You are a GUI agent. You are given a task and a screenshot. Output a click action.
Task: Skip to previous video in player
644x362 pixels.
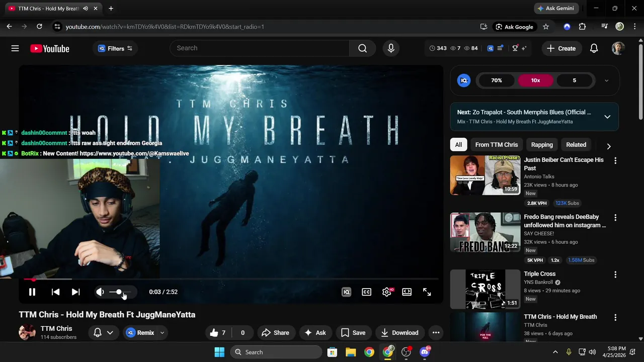(55, 292)
